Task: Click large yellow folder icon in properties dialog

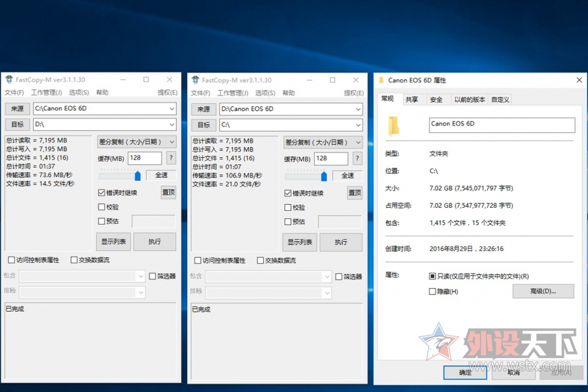Action: (x=393, y=126)
